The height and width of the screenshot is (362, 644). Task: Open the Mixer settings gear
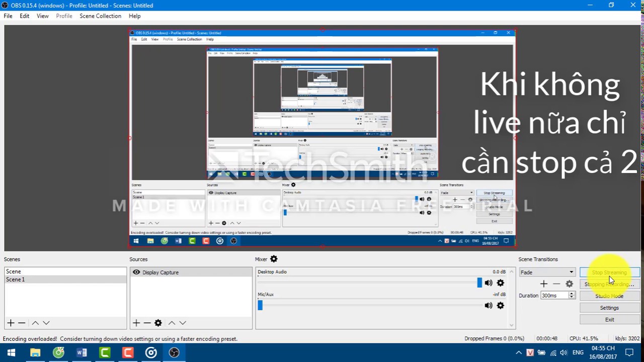click(x=274, y=259)
